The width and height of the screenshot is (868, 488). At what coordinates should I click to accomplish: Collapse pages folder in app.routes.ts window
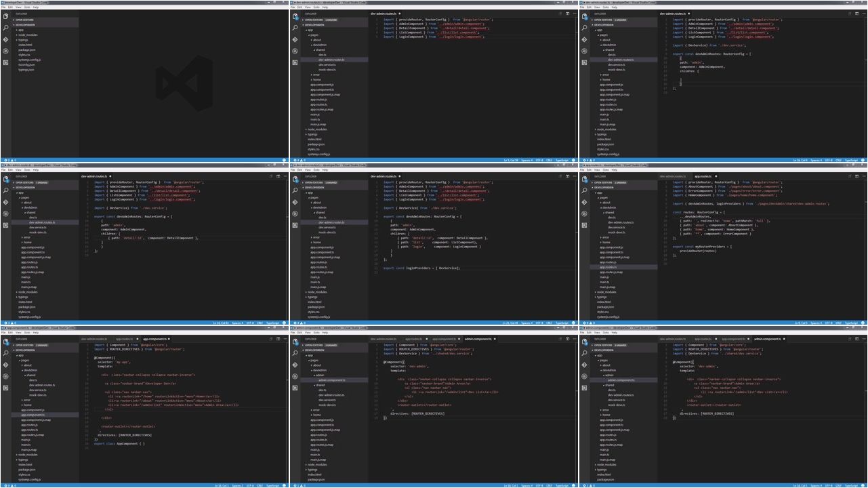click(x=604, y=198)
